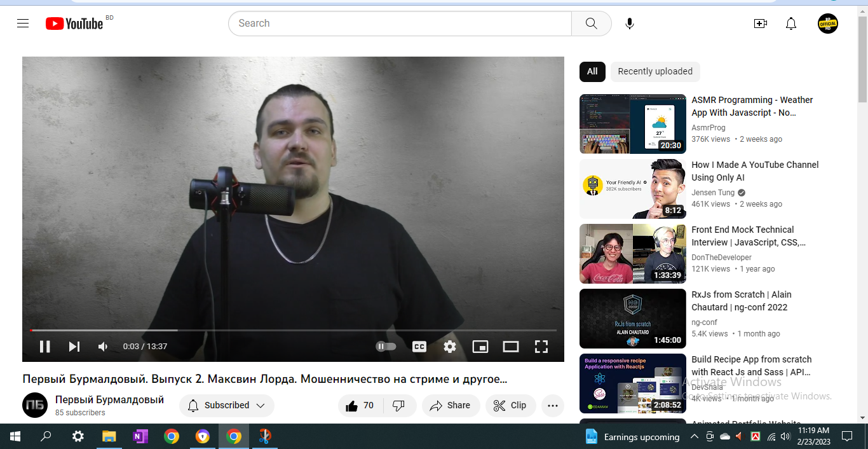Image resolution: width=868 pixels, height=449 pixels.
Task: Enter full screen mode
Action: 541,347
